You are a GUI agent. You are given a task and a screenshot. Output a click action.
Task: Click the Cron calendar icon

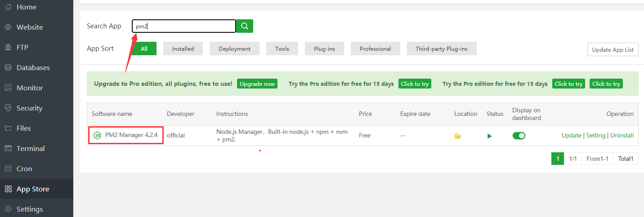[8, 169]
